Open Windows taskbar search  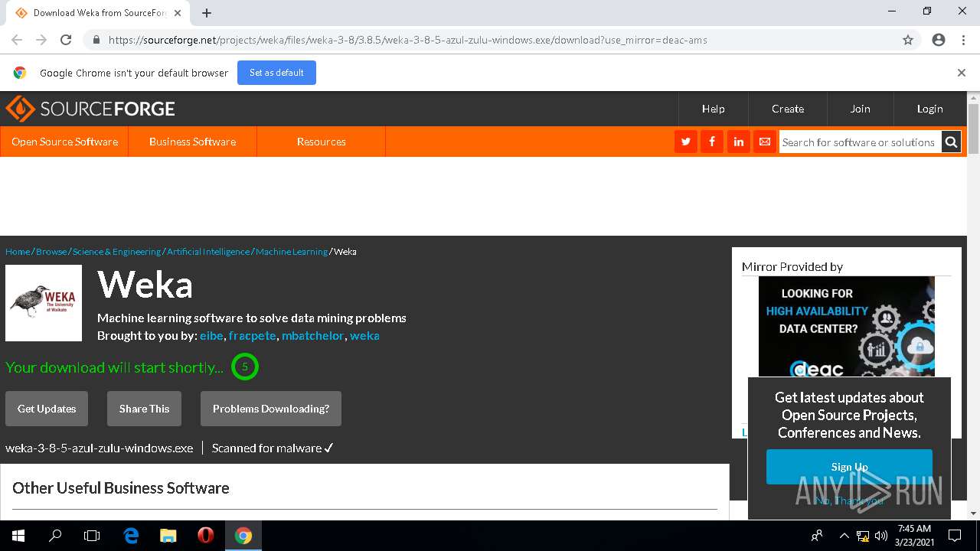pyautogui.click(x=55, y=536)
